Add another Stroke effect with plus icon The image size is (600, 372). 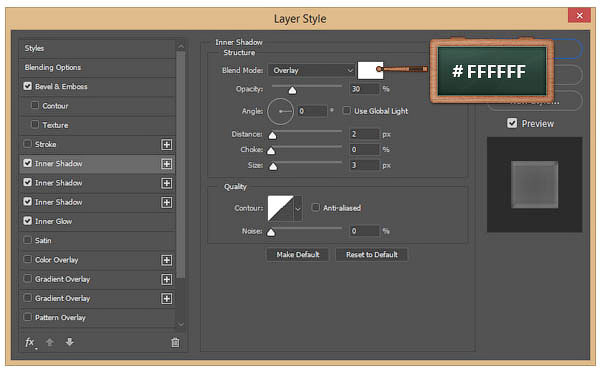tap(166, 145)
